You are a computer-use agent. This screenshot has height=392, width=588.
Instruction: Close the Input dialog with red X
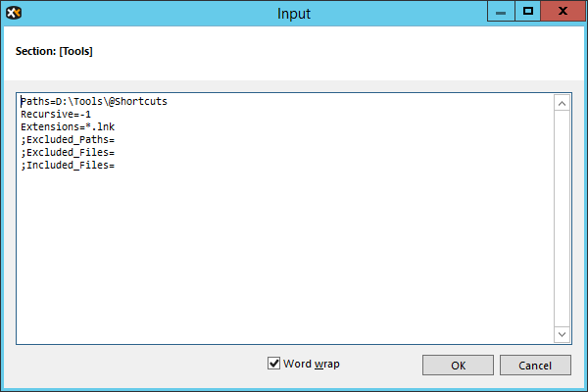coord(561,11)
